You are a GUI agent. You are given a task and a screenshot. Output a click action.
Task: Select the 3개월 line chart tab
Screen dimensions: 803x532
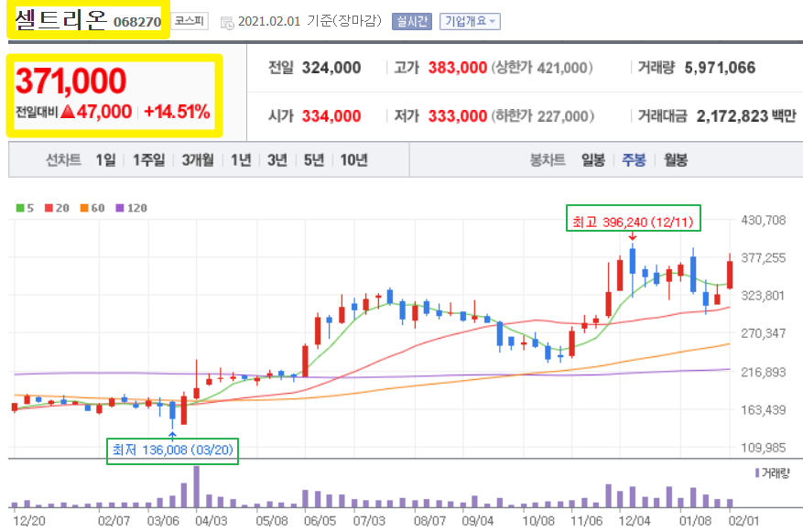198,160
